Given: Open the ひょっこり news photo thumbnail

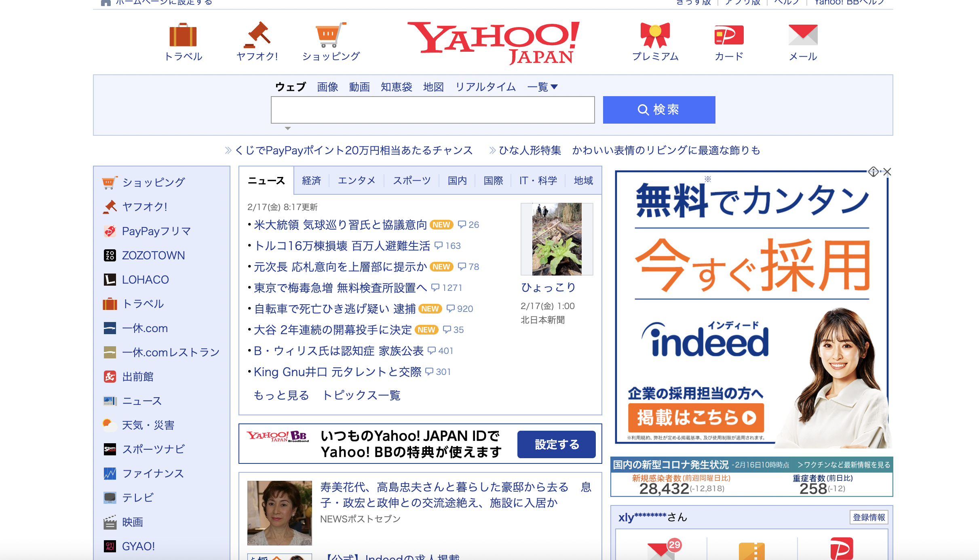Looking at the screenshot, I should [x=557, y=239].
